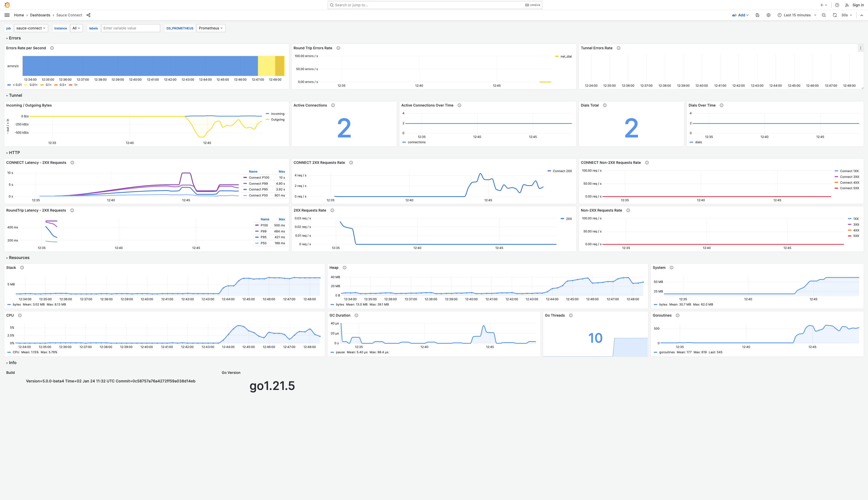Collapse the Tunnel row section
This screenshot has height=500, width=868.
click(15, 95)
